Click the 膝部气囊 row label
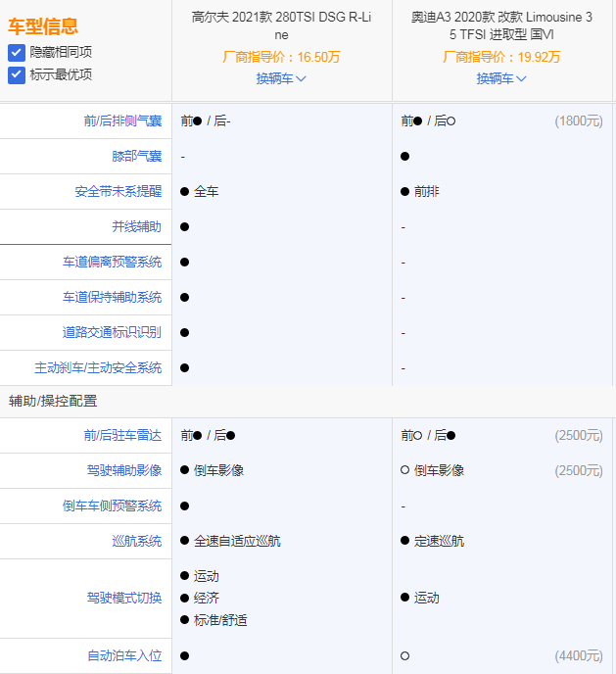The width and height of the screenshot is (616, 674). (137, 157)
